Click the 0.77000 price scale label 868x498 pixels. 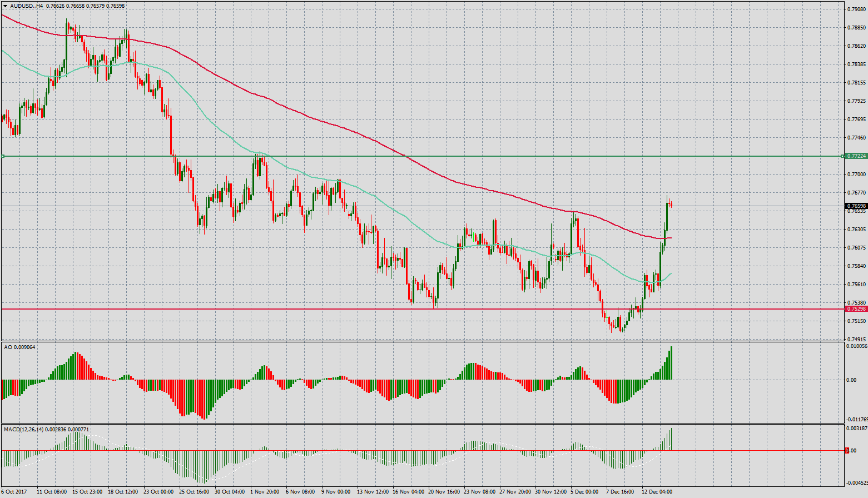pos(857,175)
